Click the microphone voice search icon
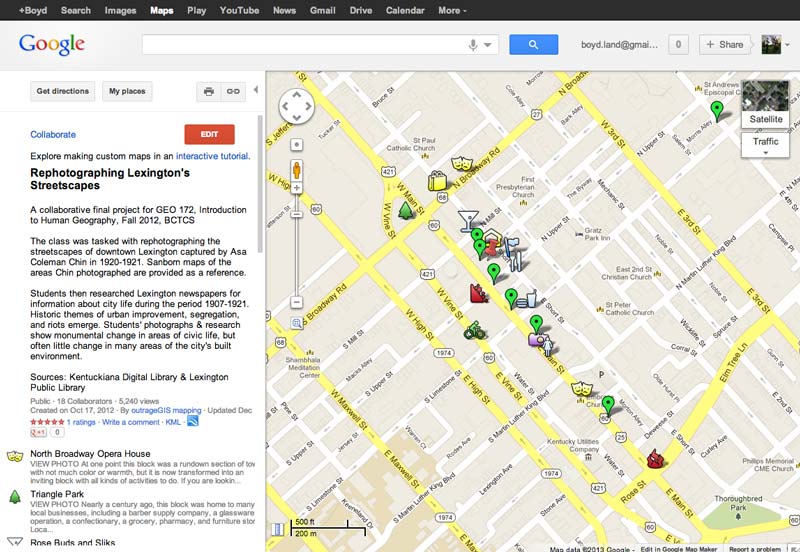 [x=473, y=45]
